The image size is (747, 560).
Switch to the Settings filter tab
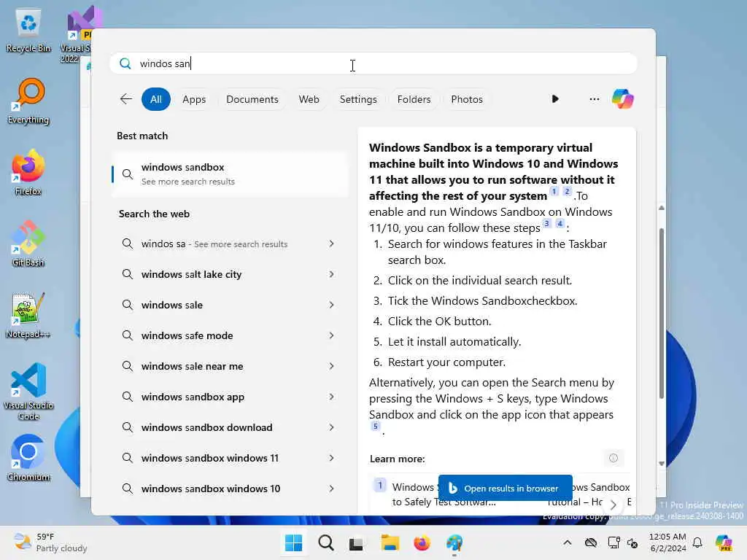click(x=358, y=99)
